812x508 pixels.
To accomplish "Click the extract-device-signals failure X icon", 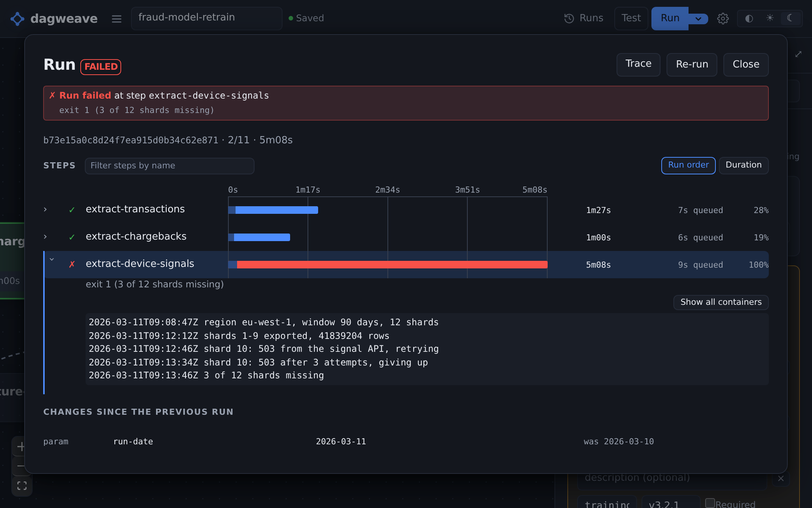I will tap(72, 265).
